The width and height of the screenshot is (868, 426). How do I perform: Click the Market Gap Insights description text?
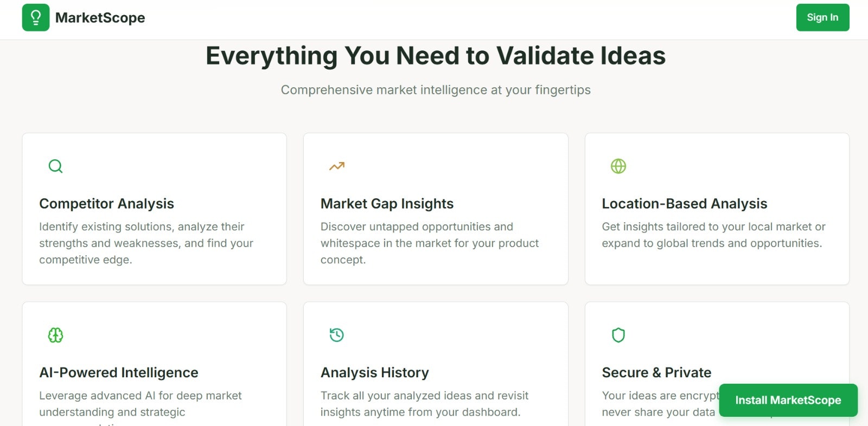tap(429, 243)
